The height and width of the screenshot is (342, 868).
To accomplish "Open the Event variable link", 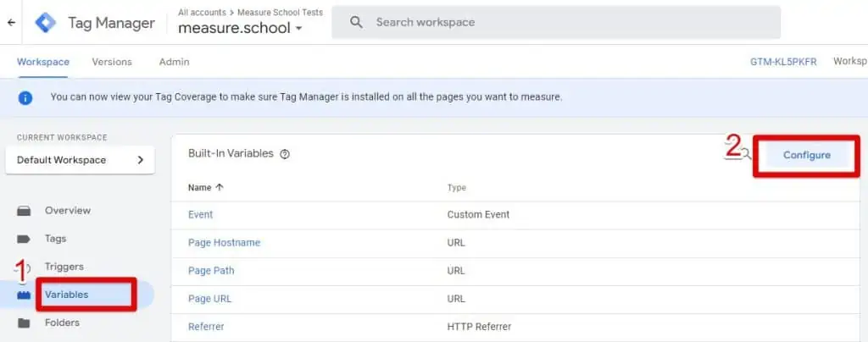I will pos(200,214).
